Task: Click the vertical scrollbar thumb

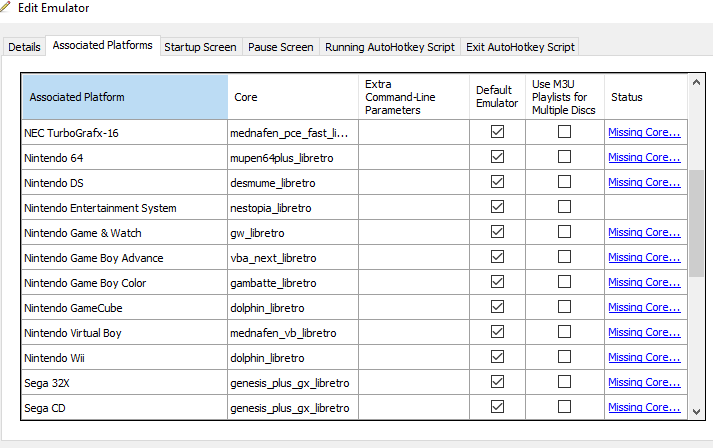Action: pyautogui.click(x=696, y=223)
